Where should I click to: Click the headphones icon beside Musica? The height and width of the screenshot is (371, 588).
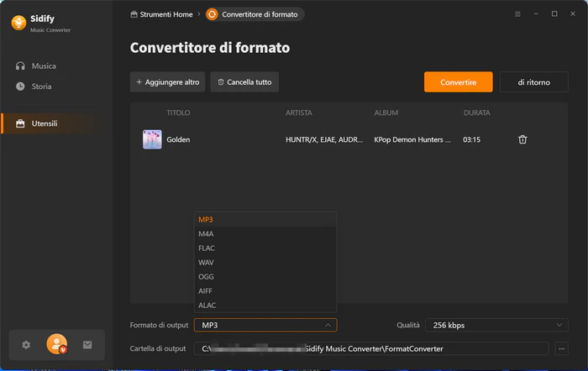pos(20,66)
